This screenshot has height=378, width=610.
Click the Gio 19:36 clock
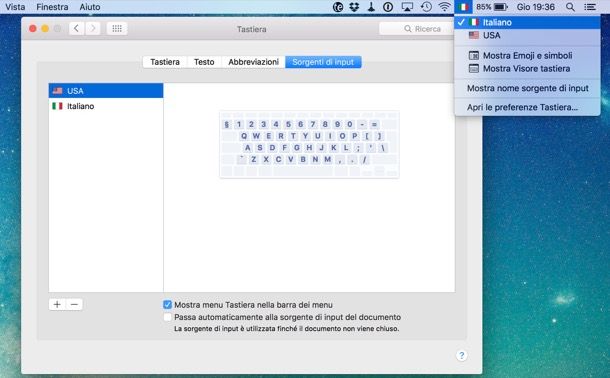click(x=535, y=7)
